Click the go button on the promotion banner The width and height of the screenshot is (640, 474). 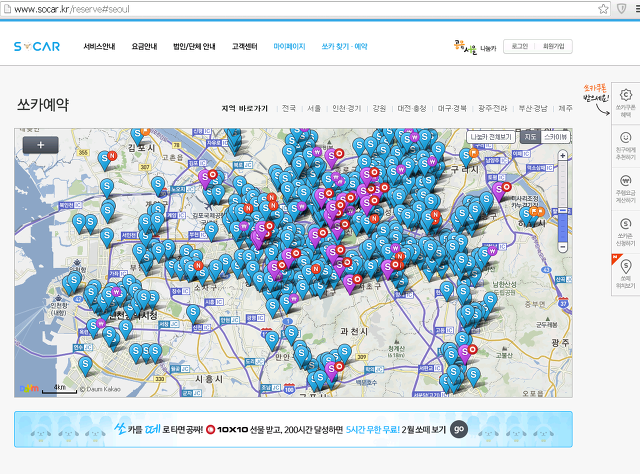click(459, 429)
